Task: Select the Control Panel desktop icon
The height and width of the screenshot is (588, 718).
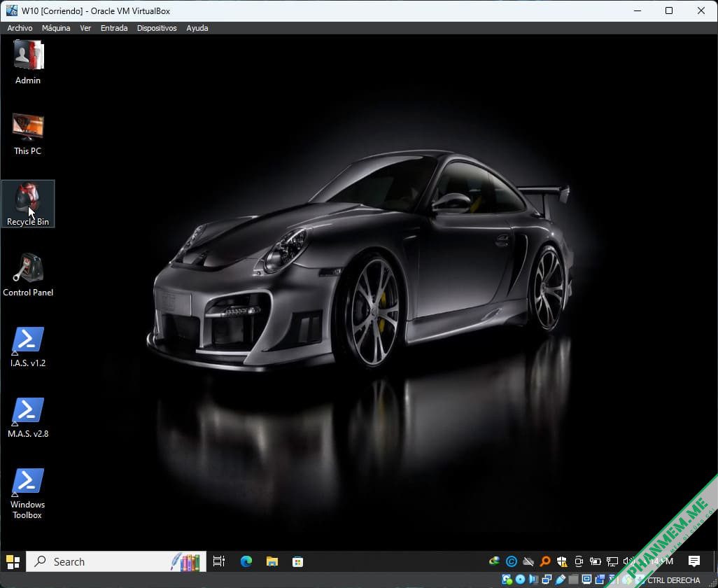Action: pos(28,275)
